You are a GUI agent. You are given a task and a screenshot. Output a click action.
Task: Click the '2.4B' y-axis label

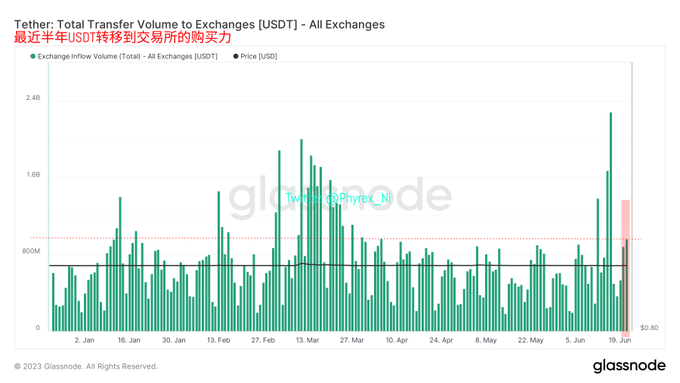click(33, 98)
